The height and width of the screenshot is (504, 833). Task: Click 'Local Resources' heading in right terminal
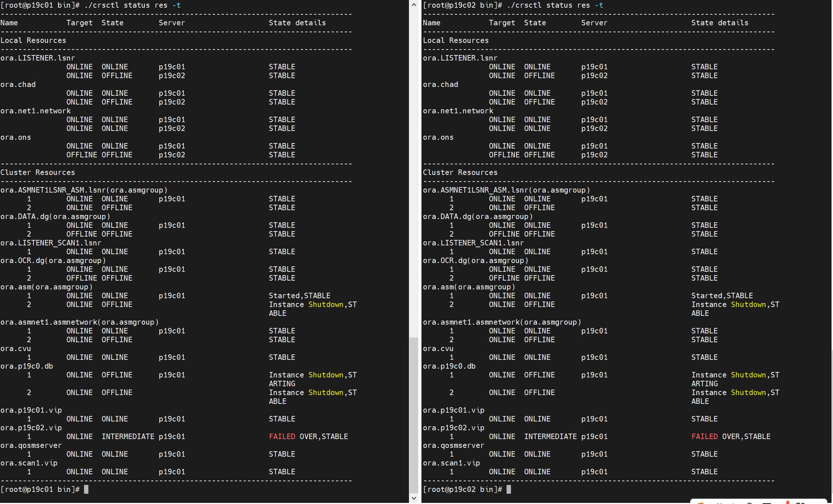(x=456, y=40)
